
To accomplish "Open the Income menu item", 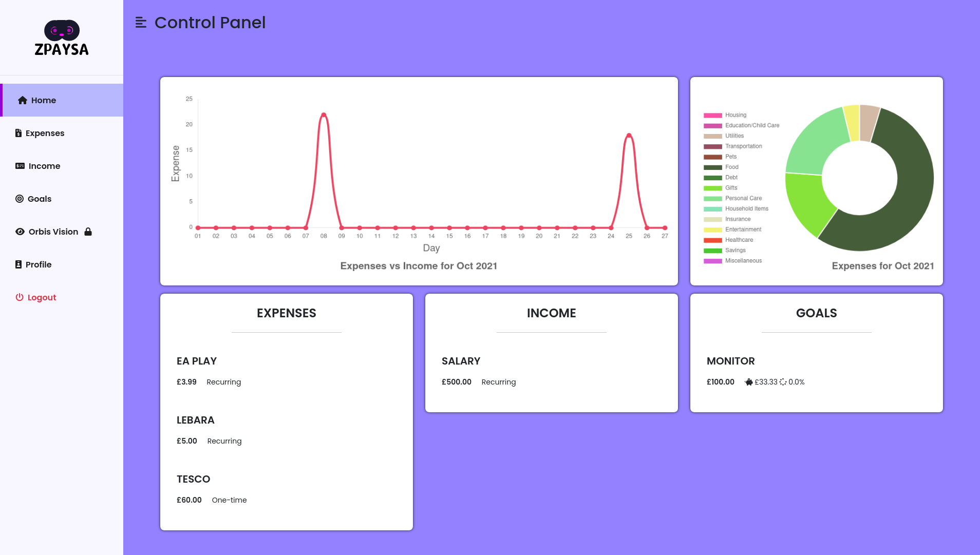I will (62, 166).
